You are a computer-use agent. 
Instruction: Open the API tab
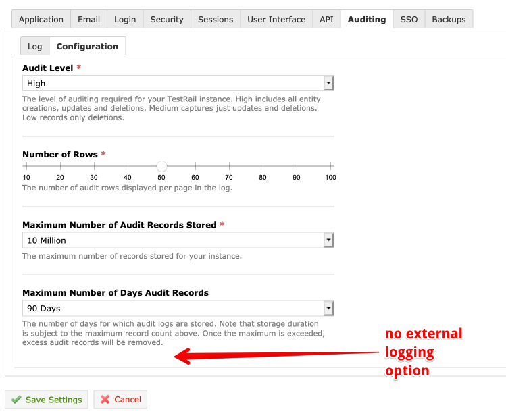tap(326, 20)
